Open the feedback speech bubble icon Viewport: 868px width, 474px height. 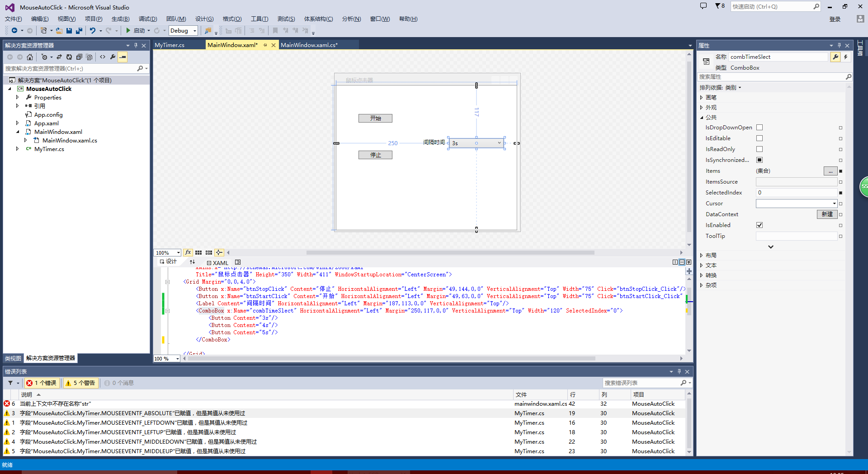click(703, 6)
